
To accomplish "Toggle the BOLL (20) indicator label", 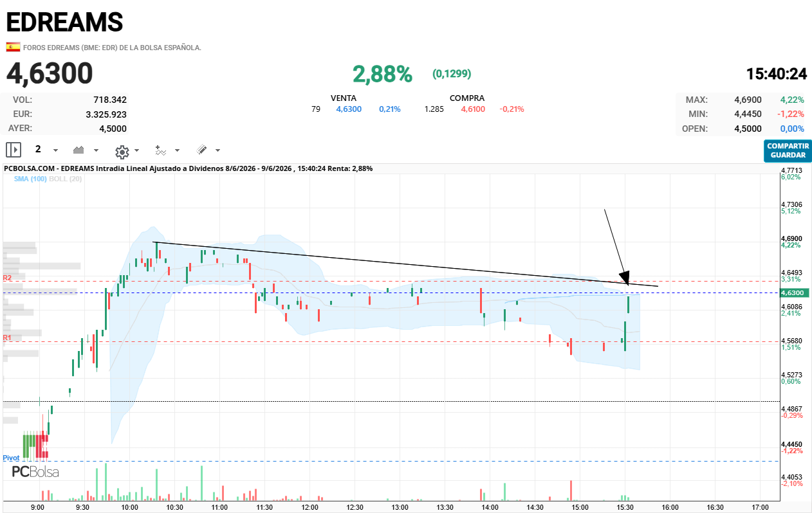I will [65, 179].
